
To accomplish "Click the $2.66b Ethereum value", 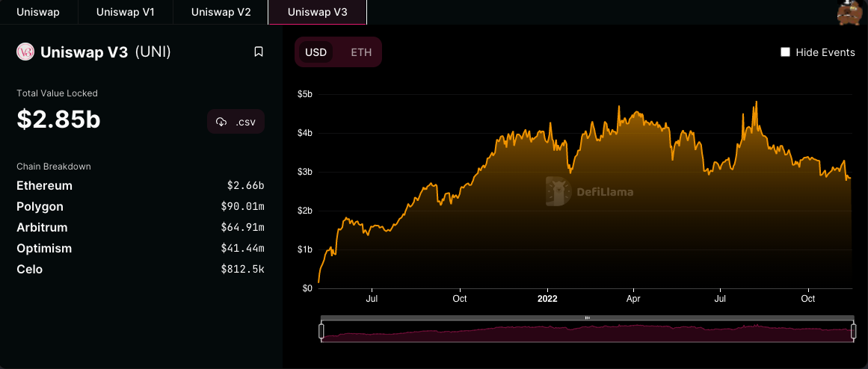I will [x=246, y=185].
